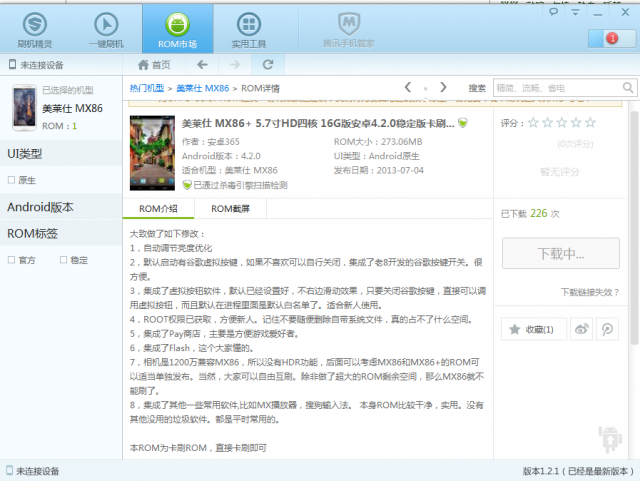Click the 已下载 226 次 count
The height and width of the screenshot is (481, 640).
[x=530, y=213]
